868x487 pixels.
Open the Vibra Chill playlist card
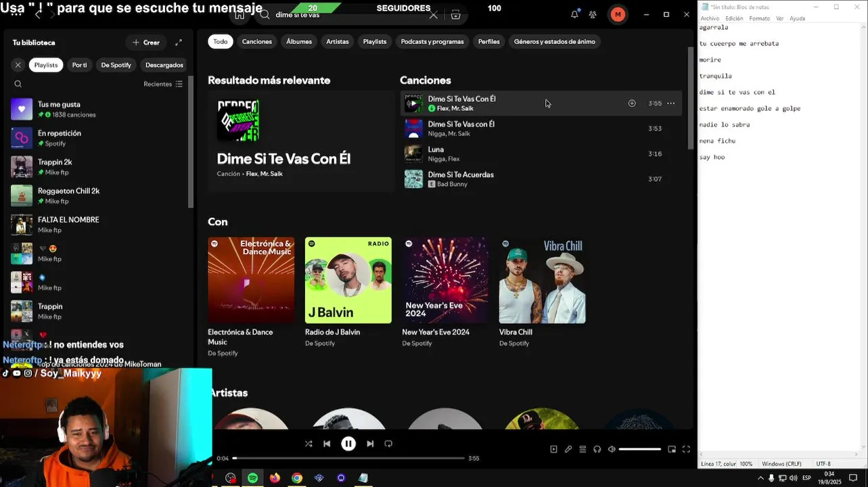pos(543,292)
